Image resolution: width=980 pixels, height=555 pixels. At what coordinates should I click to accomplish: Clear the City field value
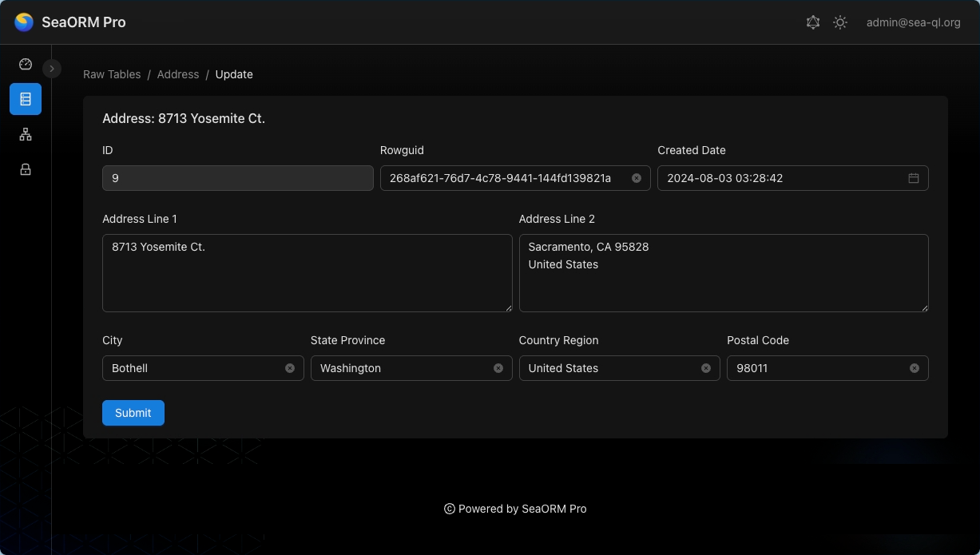[x=290, y=368]
